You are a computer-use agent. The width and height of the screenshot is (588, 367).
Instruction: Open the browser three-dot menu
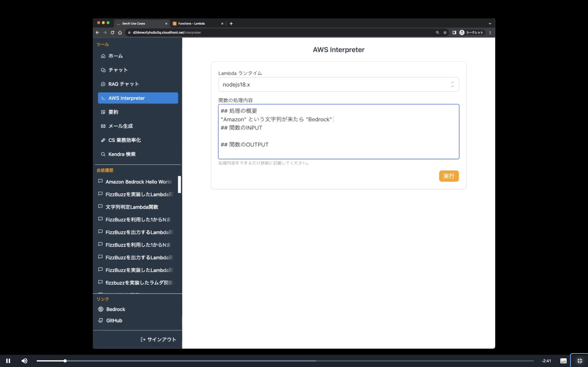click(x=490, y=33)
